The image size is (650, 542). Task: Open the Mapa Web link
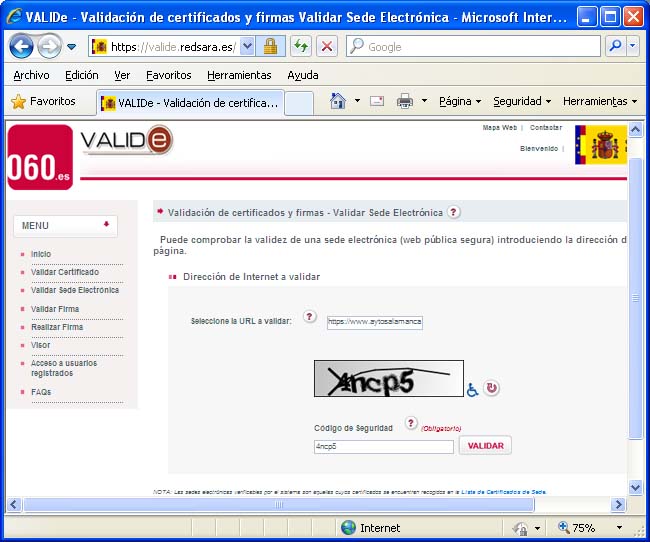click(x=500, y=127)
